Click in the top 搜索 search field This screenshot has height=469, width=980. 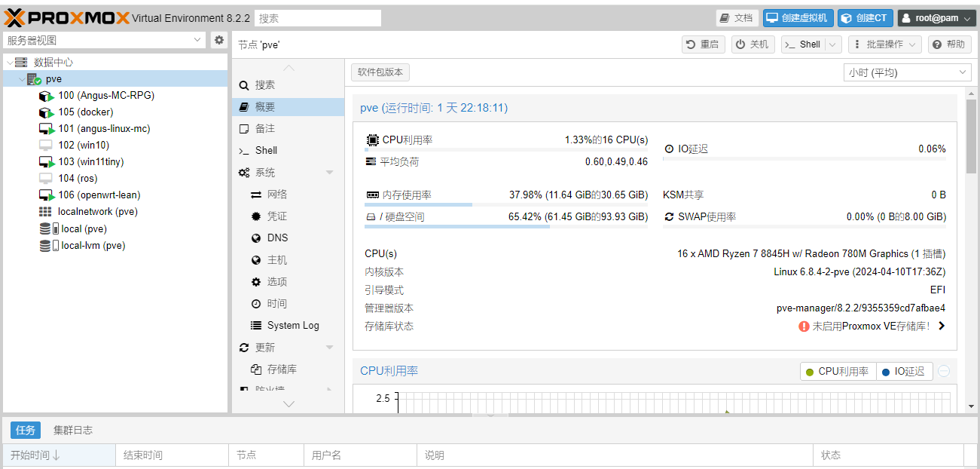[x=317, y=18]
